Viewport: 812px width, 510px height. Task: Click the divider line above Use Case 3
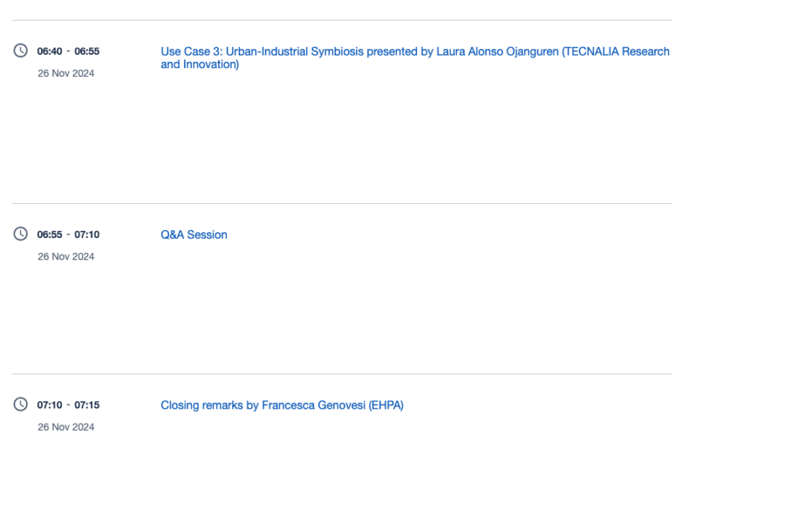[341, 21]
